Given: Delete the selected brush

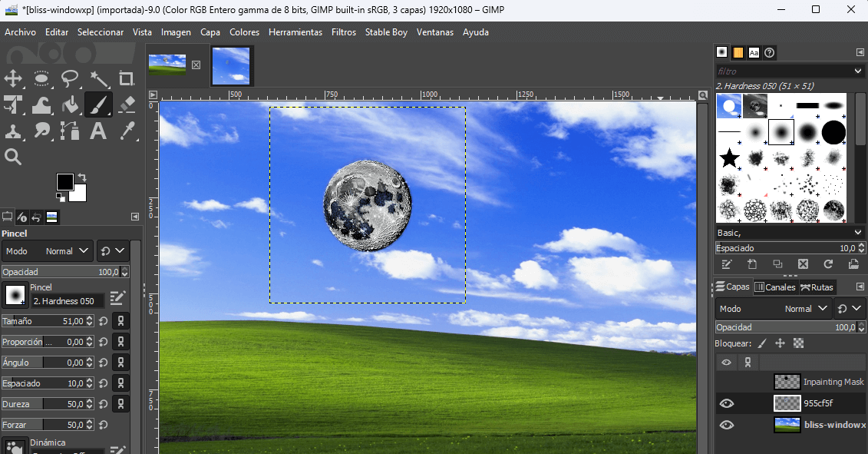Looking at the screenshot, I should pos(804,264).
